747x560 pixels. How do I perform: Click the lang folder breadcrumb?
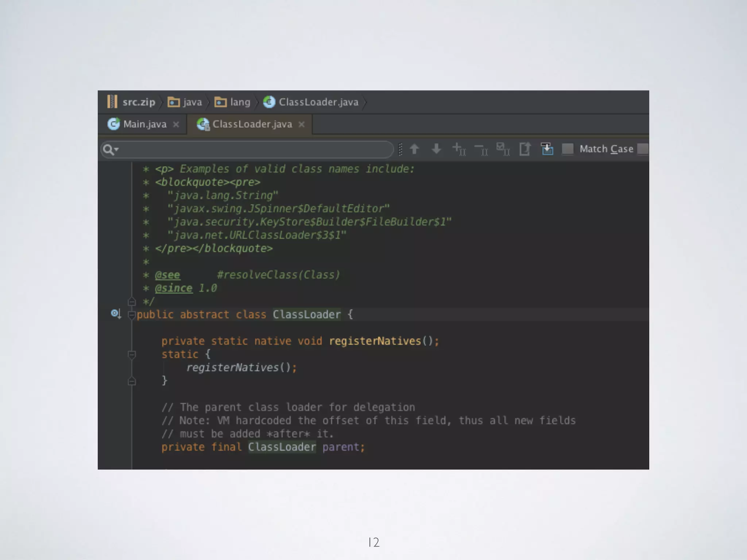240,102
